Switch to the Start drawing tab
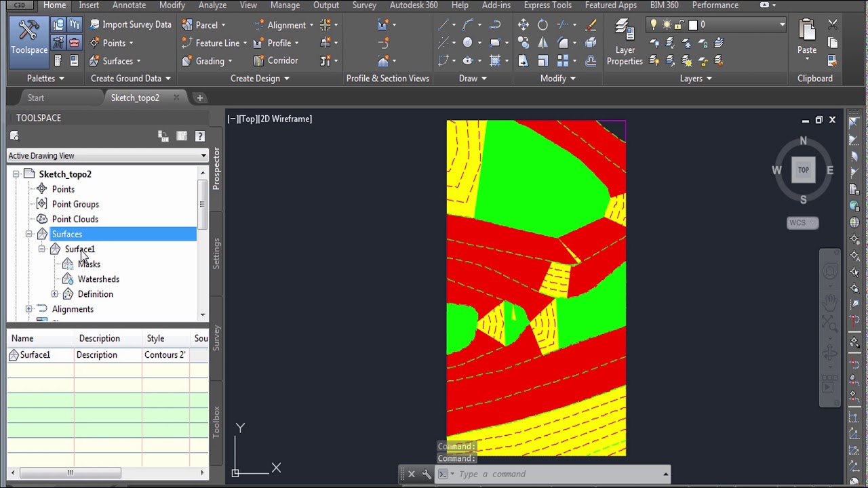Viewport: 868px width, 488px height. pos(36,98)
